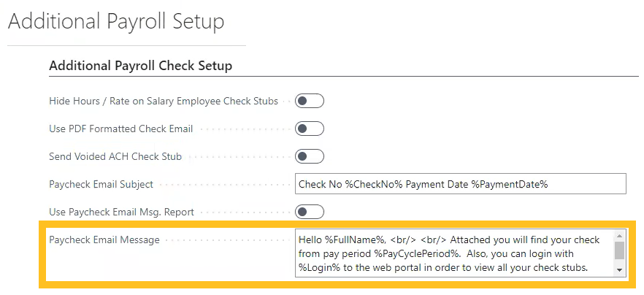Click the Use PDF Formatted Check Email label
This screenshot has height=295, width=644.
tap(120, 129)
